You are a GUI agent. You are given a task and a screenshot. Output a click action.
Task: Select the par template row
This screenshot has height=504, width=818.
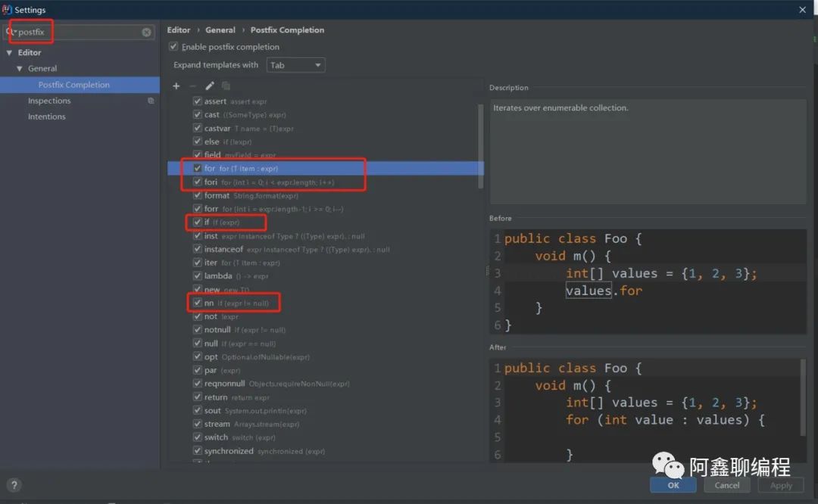click(326, 370)
